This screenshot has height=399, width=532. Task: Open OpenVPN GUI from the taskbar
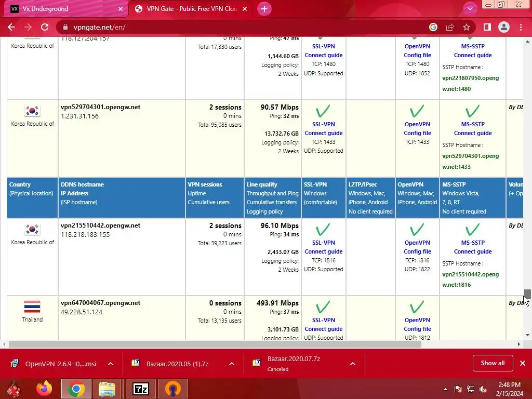(173, 389)
